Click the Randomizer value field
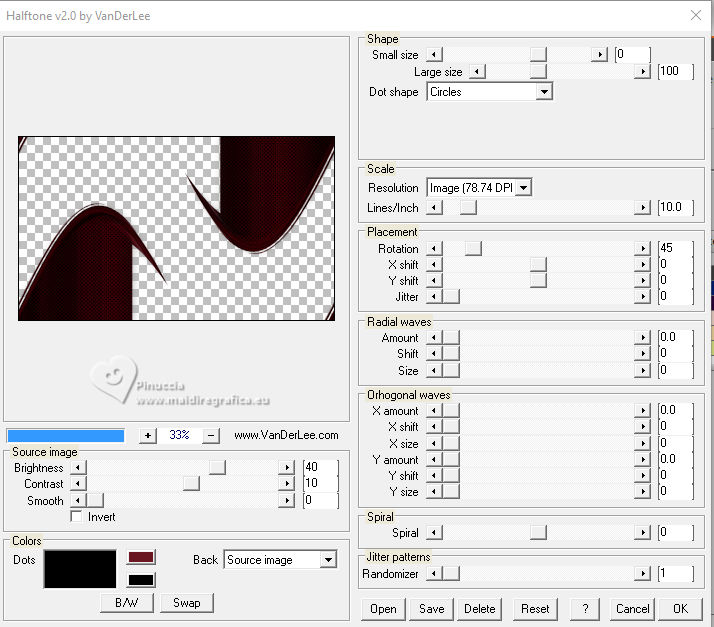This screenshot has width=714, height=627. click(676, 573)
